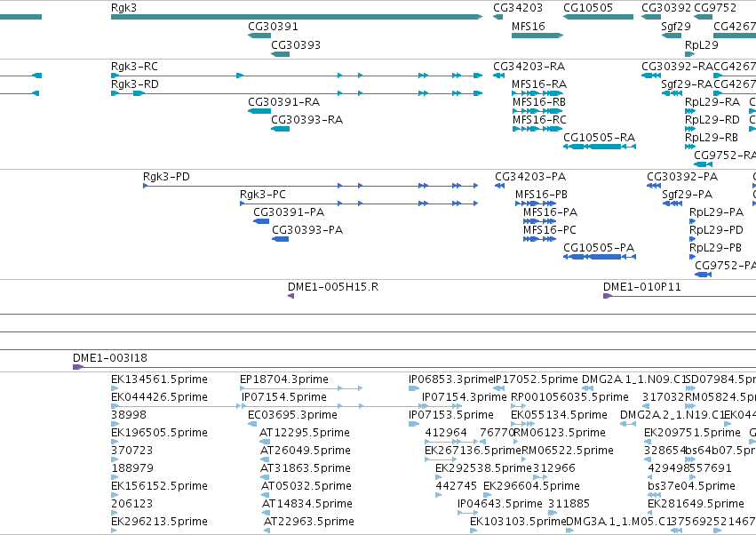Click the CG30393-RA transcript
The width and height of the screenshot is (756, 535).
[x=280, y=129]
